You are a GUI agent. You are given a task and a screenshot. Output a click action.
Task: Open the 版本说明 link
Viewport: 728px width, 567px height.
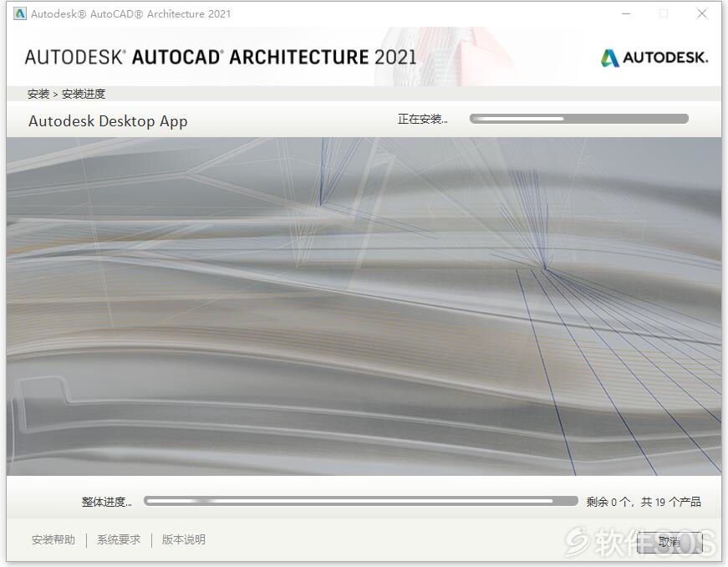183,539
